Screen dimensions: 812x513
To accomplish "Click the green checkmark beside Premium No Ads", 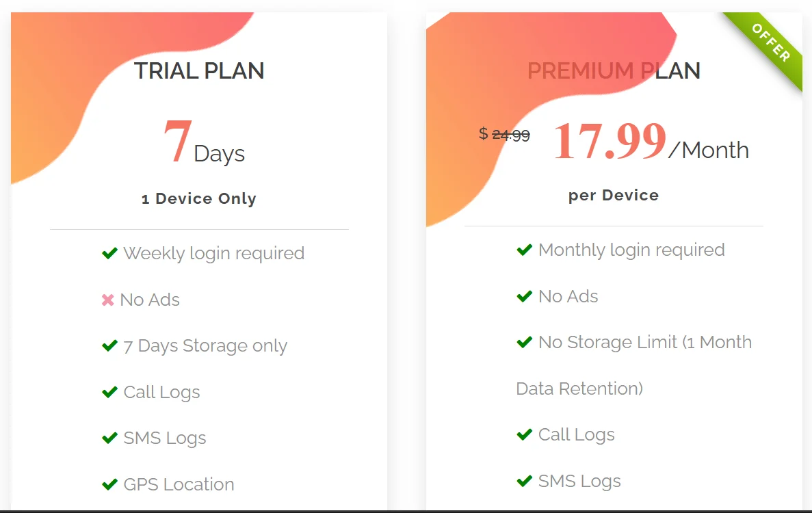I will (525, 297).
